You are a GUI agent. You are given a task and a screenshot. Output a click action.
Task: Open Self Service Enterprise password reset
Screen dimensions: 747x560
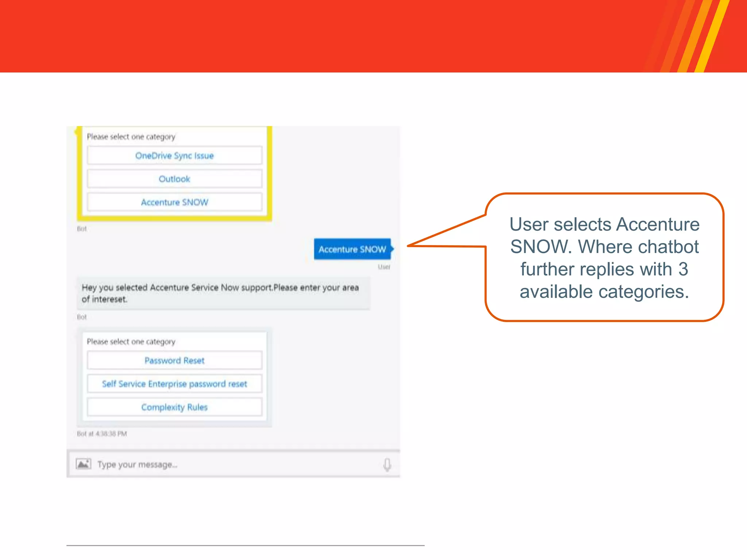[x=174, y=384]
